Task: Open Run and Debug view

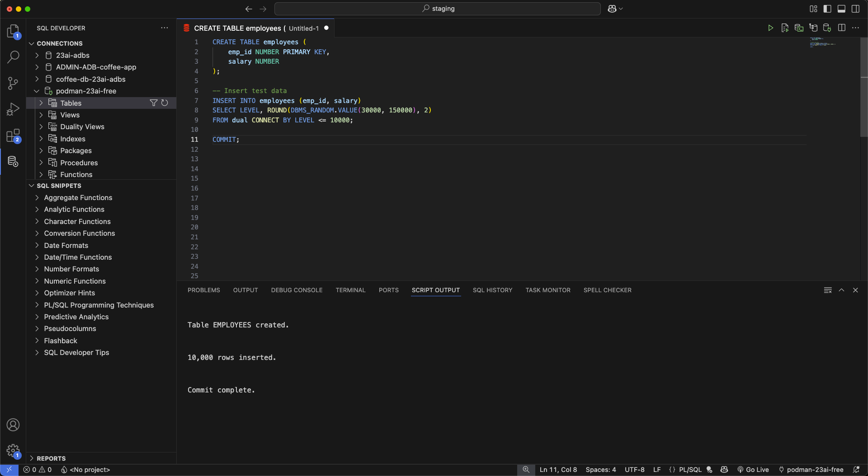Action: (13, 109)
